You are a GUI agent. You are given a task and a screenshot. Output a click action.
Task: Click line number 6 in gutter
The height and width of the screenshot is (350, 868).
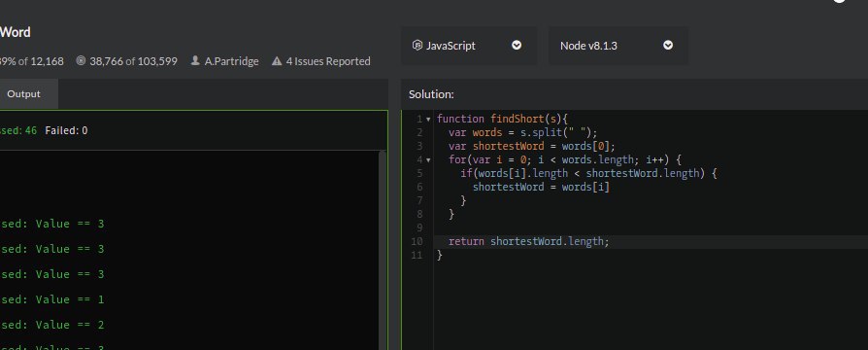point(419,188)
